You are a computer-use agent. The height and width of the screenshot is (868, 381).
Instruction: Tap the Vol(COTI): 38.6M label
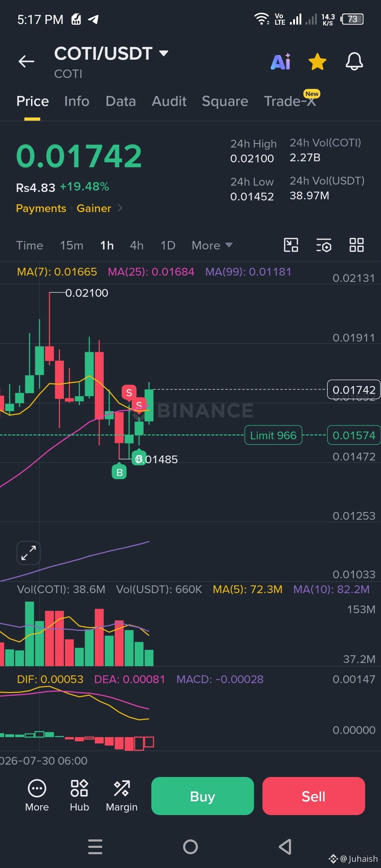click(x=61, y=589)
